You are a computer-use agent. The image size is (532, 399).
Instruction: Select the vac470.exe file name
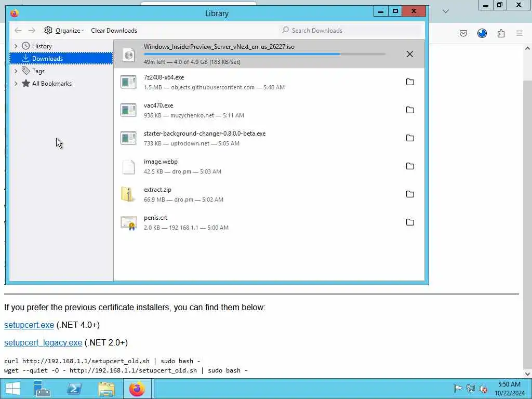click(158, 105)
